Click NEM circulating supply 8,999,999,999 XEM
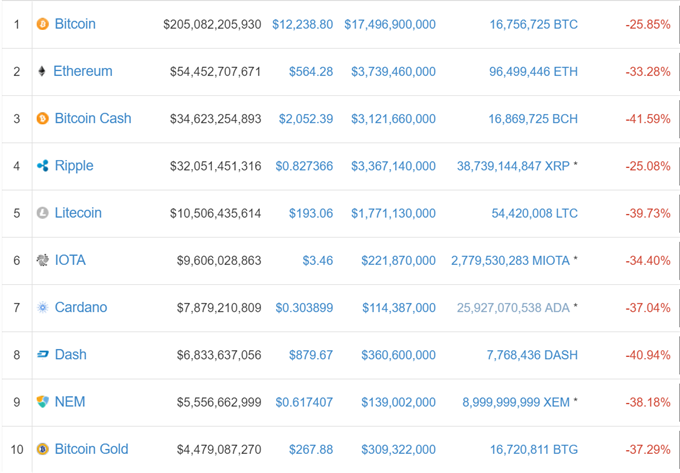 (516, 402)
